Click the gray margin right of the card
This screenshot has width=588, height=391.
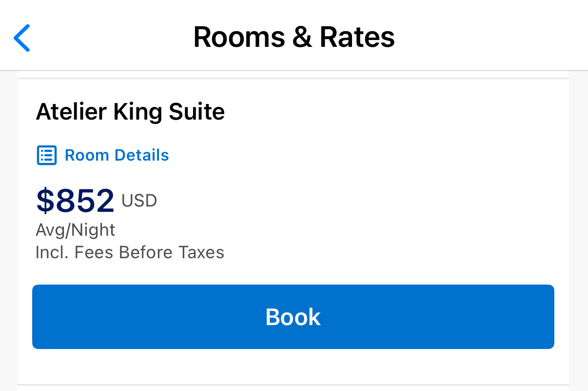[579, 220]
